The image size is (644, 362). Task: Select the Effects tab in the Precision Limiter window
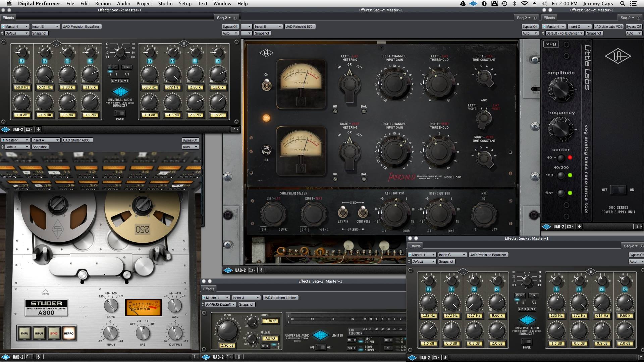tap(209, 289)
